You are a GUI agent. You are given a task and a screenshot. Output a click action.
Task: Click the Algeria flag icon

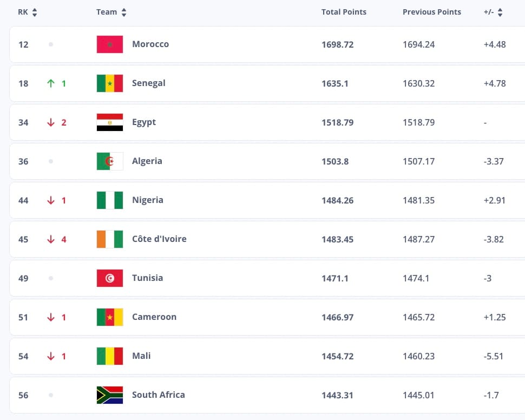click(x=110, y=161)
